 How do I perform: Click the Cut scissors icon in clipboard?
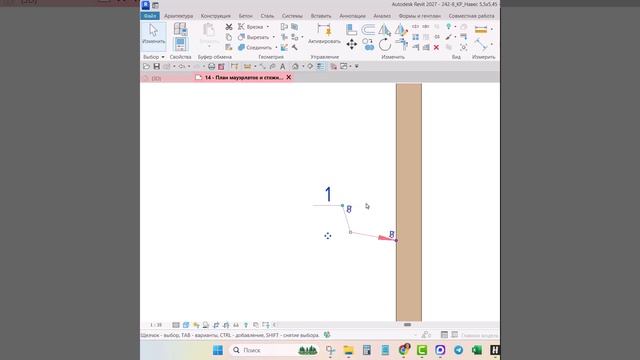(x=229, y=27)
